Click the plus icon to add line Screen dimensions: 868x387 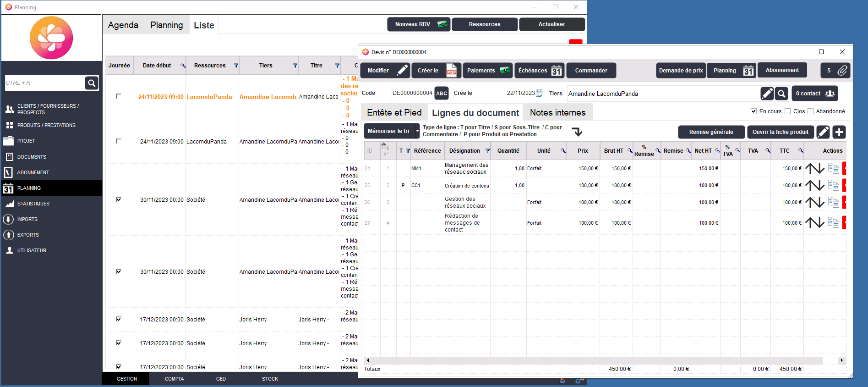(839, 132)
